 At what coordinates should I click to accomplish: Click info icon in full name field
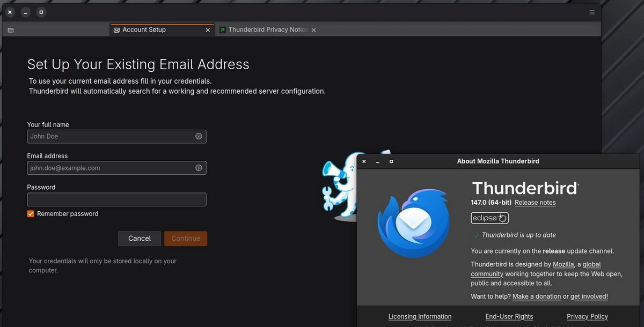pyautogui.click(x=199, y=136)
